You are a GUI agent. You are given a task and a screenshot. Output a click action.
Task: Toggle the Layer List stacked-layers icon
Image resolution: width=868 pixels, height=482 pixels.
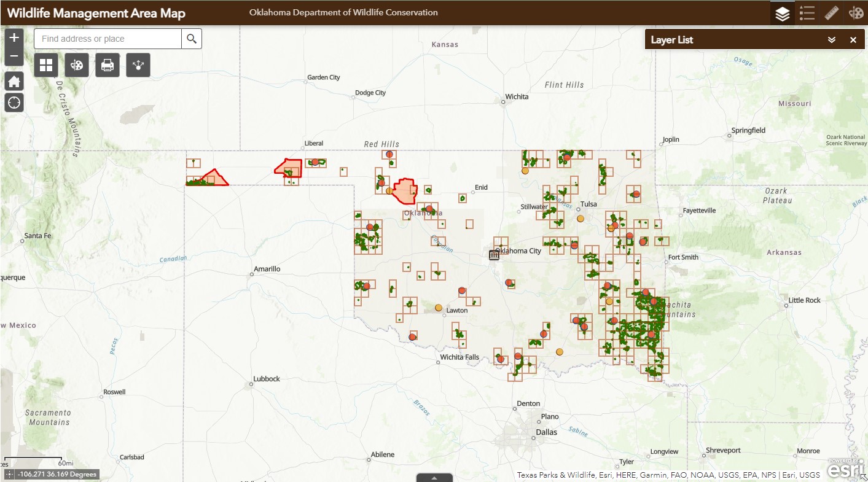(782, 14)
